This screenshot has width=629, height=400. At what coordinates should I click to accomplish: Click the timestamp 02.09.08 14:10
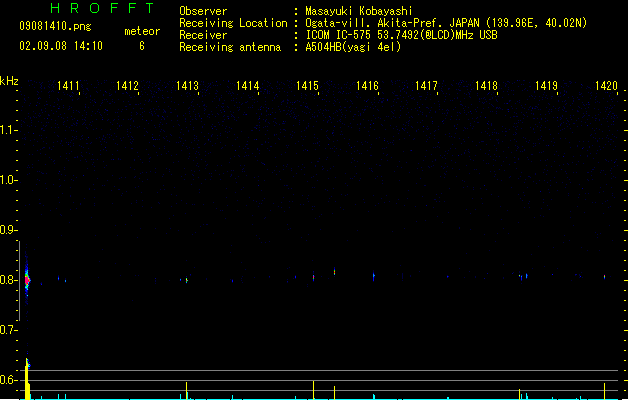coord(61,46)
